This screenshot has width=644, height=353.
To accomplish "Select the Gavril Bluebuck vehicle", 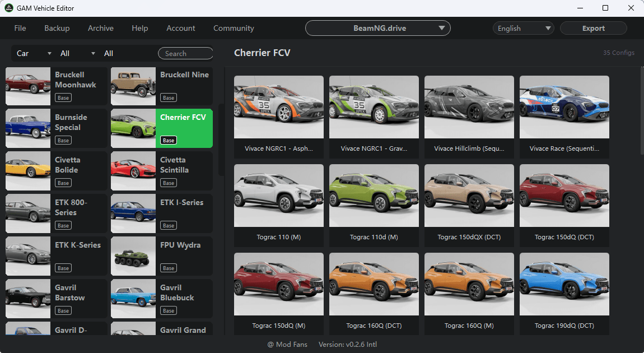I will pyautogui.click(x=162, y=299).
